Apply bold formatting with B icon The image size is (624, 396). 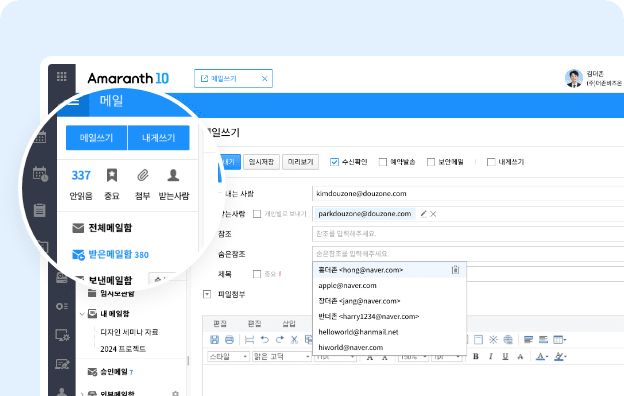click(x=476, y=357)
